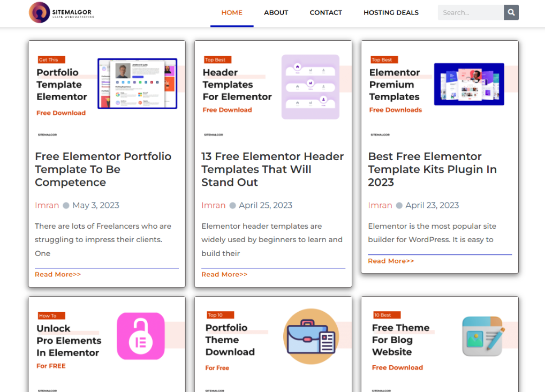The image size is (545, 392).
Task: Focus the Search input field
Action: (471, 12)
